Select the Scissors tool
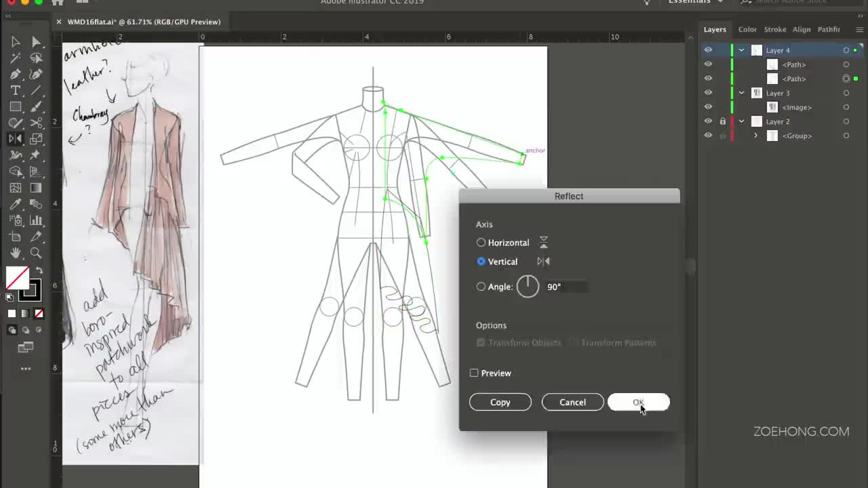Screen dimensions: 868x488 pyautogui.click(x=36, y=123)
